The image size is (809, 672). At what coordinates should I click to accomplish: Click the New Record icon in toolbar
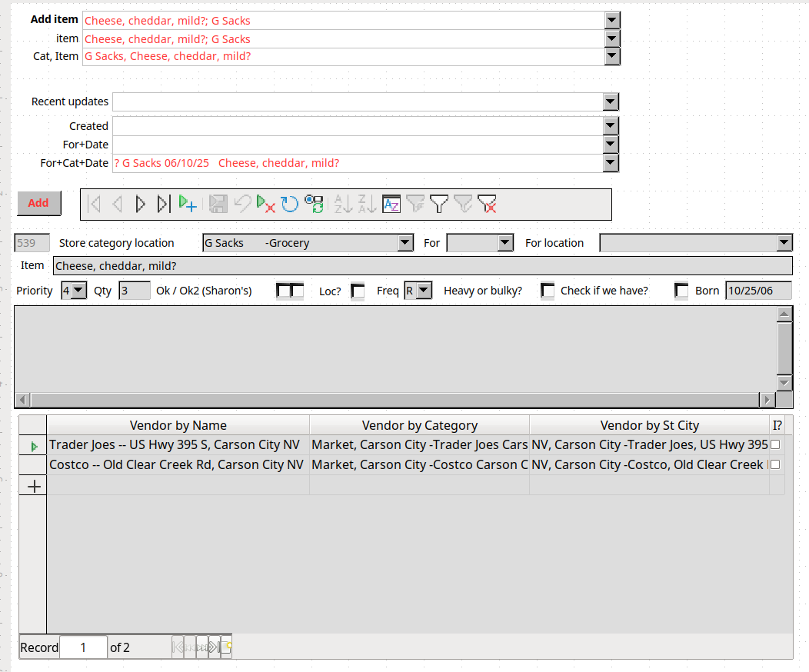[188, 204]
